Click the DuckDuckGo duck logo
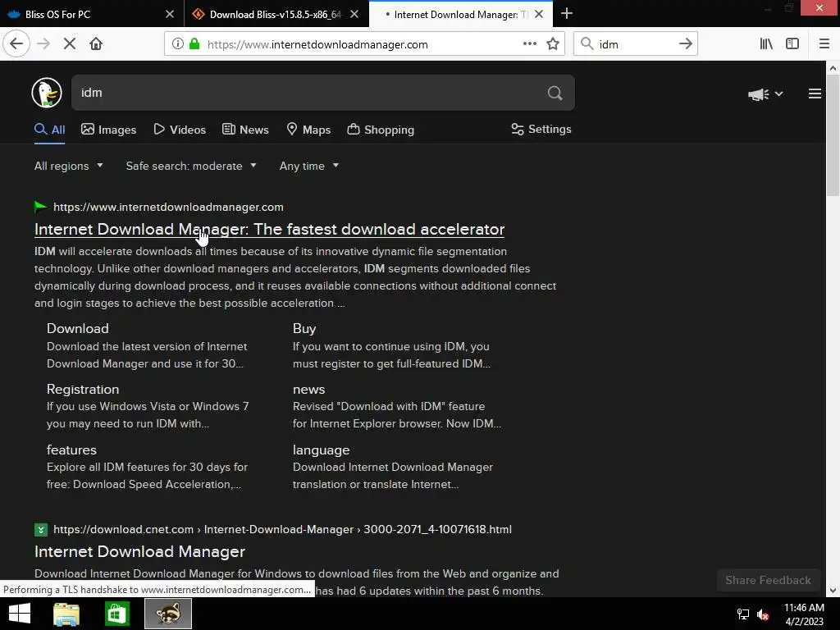Screen dimensions: 840x630 click(47, 93)
